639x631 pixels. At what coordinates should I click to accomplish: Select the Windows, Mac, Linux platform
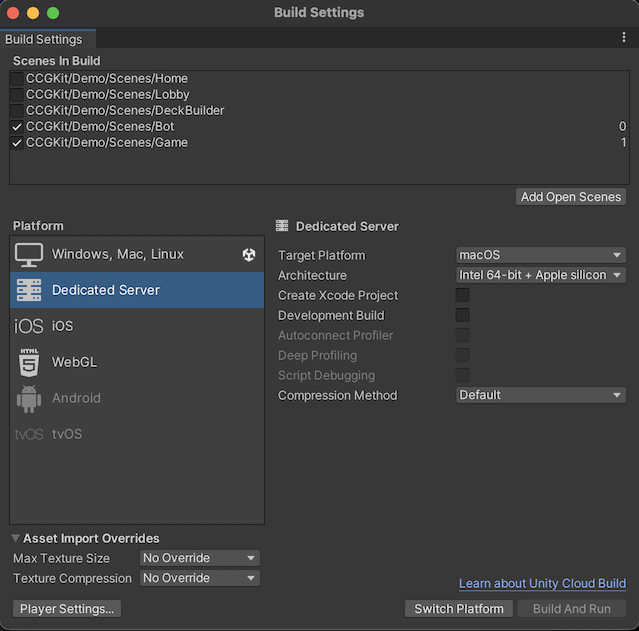pyautogui.click(x=137, y=254)
